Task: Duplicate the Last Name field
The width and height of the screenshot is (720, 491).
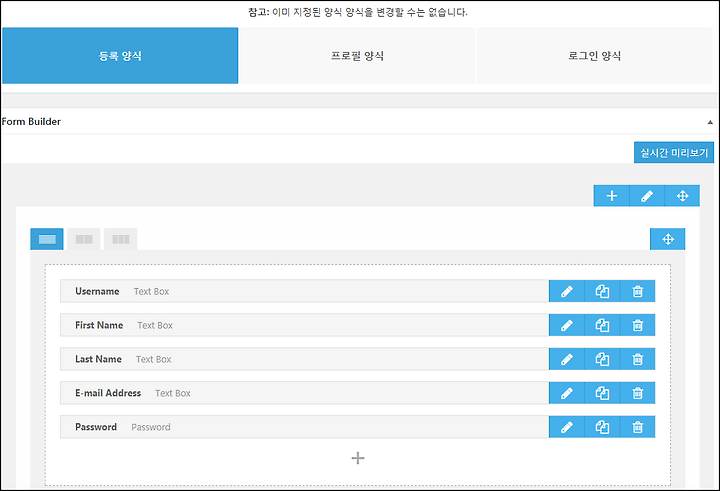Action: click(602, 359)
